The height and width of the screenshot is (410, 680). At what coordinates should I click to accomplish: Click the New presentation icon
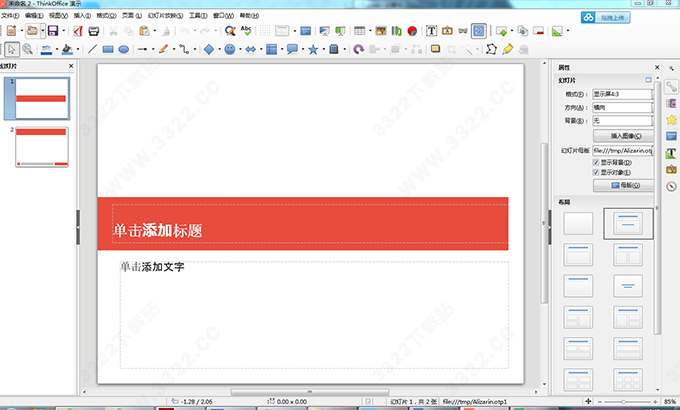pos(12,31)
